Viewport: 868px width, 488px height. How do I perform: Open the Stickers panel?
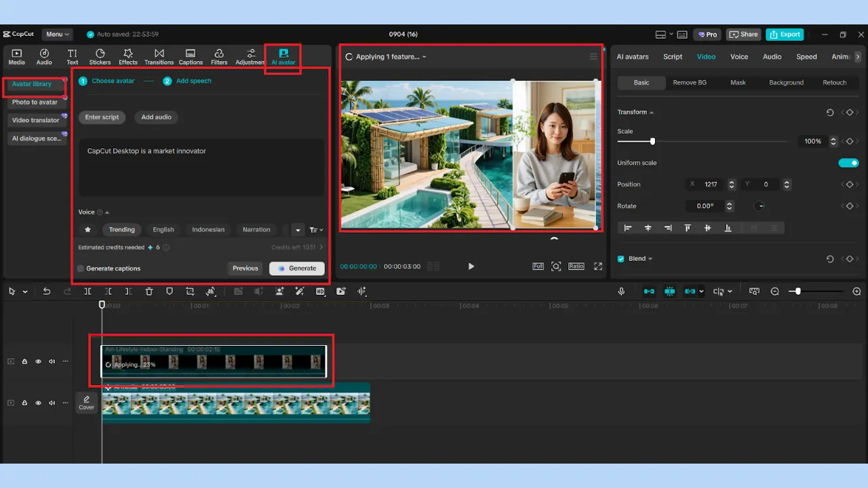[100, 57]
